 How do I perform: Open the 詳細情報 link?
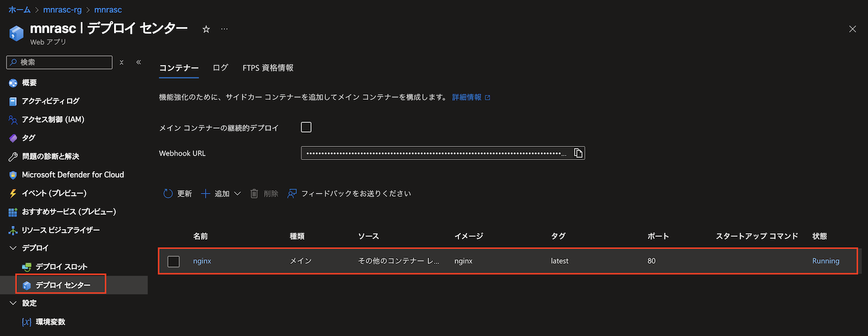[x=467, y=98]
